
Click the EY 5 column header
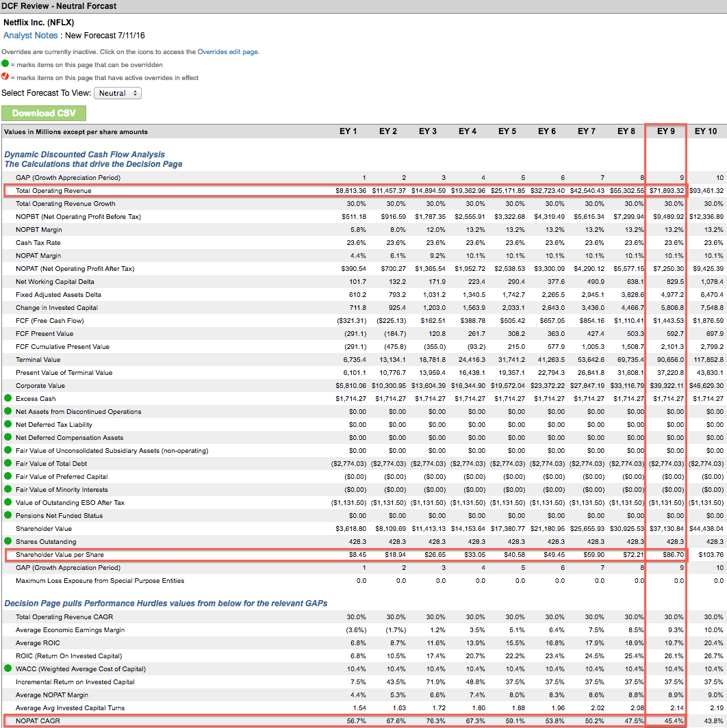click(507, 131)
